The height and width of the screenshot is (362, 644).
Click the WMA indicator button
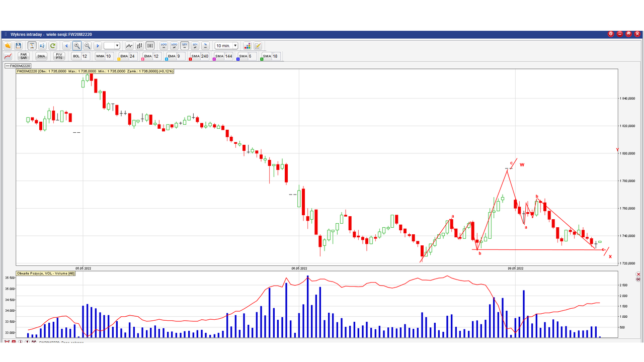pos(100,56)
